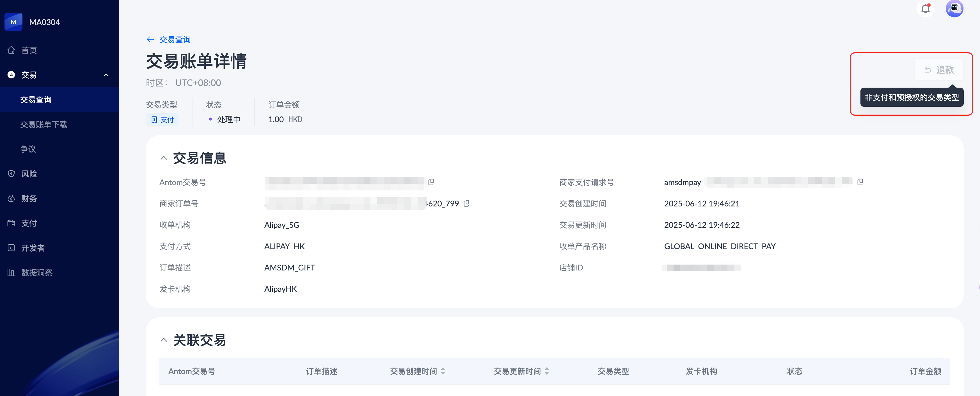The width and height of the screenshot is (980, 396).
Task: Go back via 交易查询 link
Action: [x=175, y=40]
